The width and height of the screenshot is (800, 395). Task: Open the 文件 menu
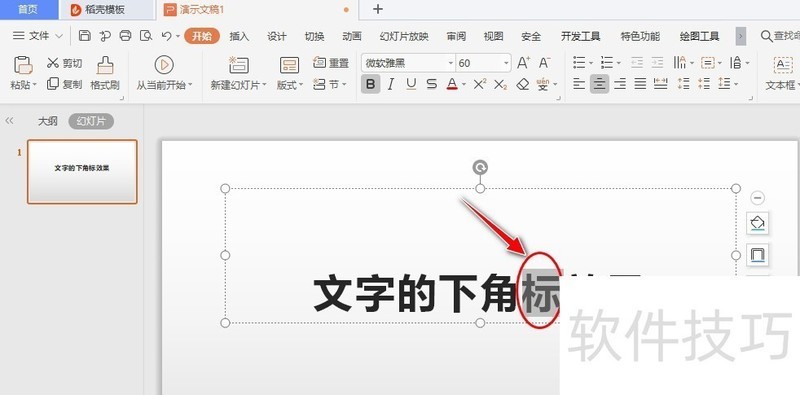[x=37, y=36]
